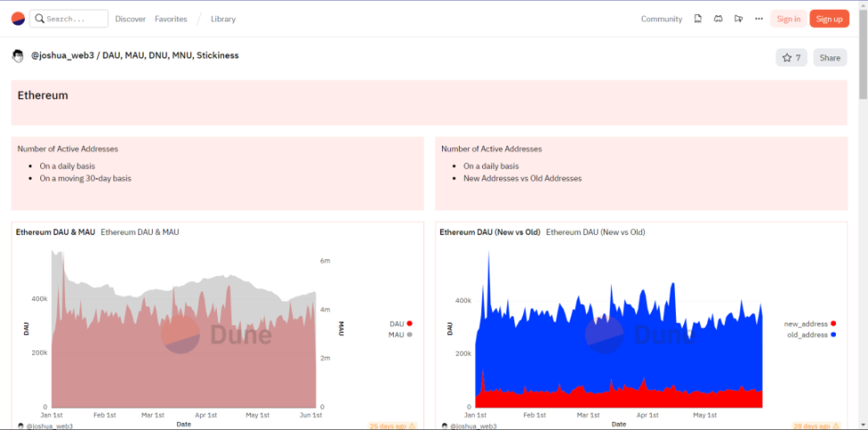Toggle the DAU series in legend
The width and height of the screenshot is (868, 430).
pyautogui.click(x=400, y=324)
